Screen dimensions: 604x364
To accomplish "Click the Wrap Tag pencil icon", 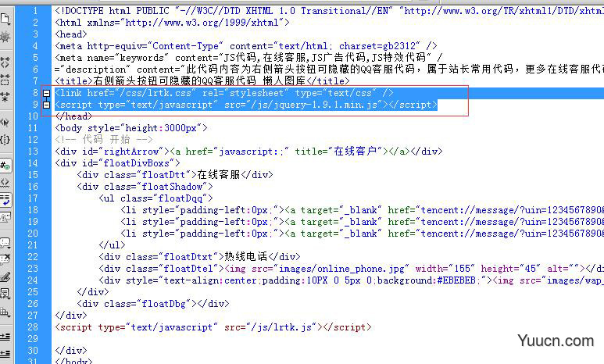I will (x=5, y=277).
